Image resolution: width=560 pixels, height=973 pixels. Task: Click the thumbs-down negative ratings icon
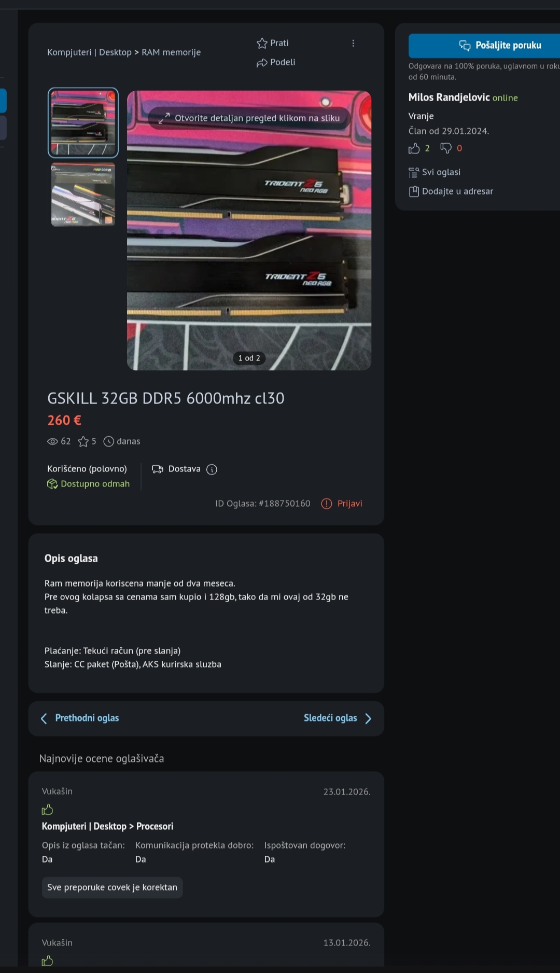point(446,148)
